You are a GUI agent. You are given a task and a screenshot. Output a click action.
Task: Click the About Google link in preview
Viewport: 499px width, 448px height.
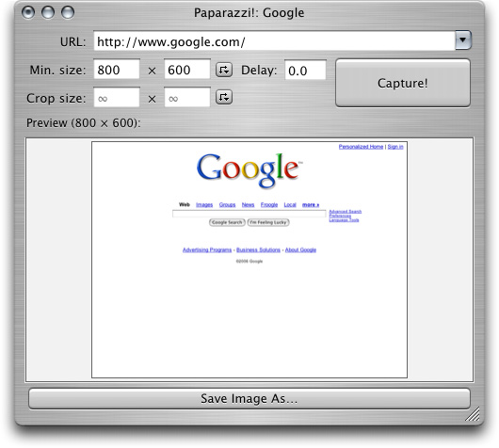[300, 249]
